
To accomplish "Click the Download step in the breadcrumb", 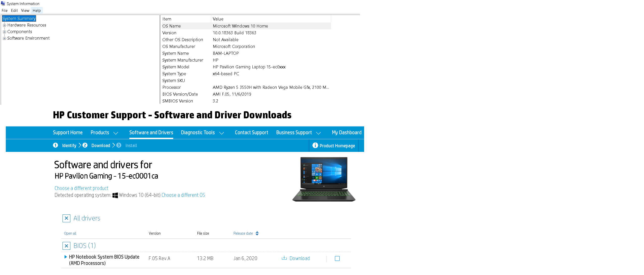I will pyautogui.click(x=101, y=146).
